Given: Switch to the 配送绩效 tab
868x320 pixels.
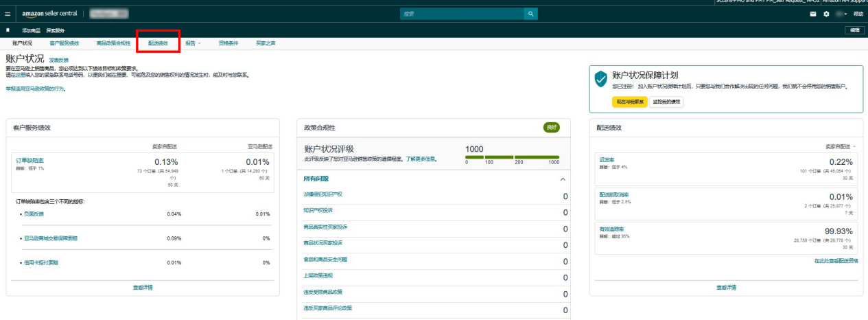Looking at the screenshot, I should [158, 43].
